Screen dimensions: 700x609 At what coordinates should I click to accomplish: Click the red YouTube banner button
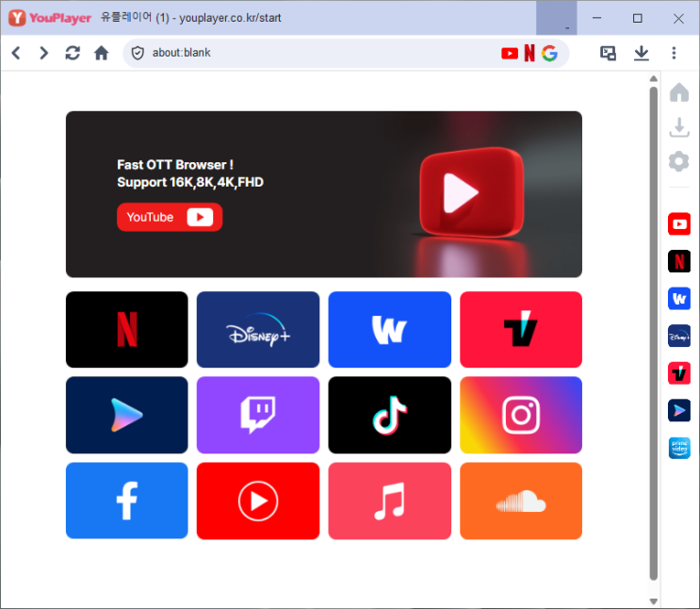click(x=170, y=217)
